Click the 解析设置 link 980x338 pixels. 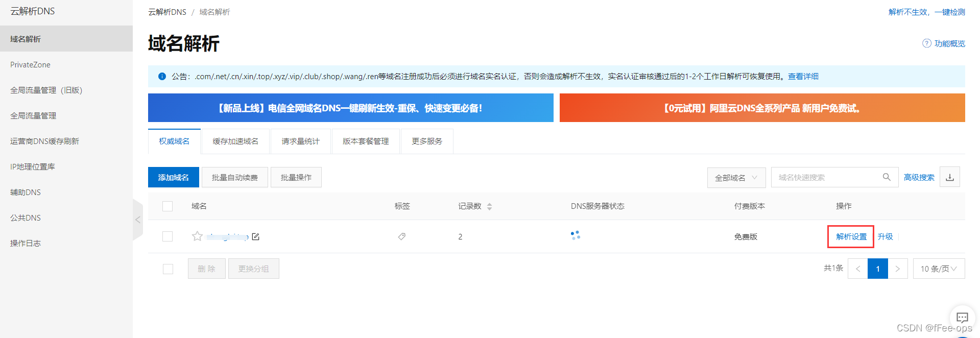coord(851,236)
